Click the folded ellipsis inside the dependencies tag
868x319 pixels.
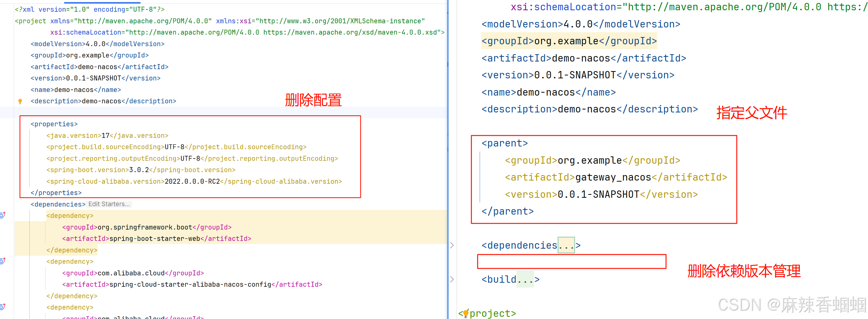coord(566,245)
